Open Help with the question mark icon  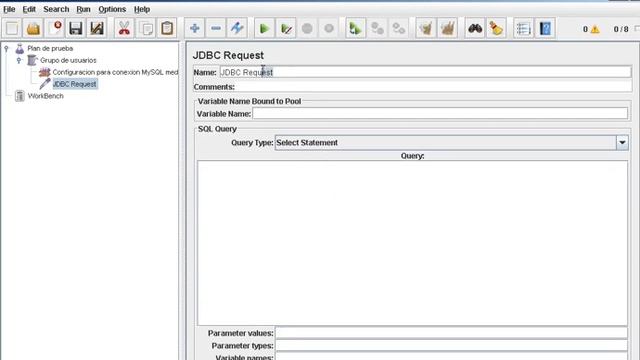(545, 28)
